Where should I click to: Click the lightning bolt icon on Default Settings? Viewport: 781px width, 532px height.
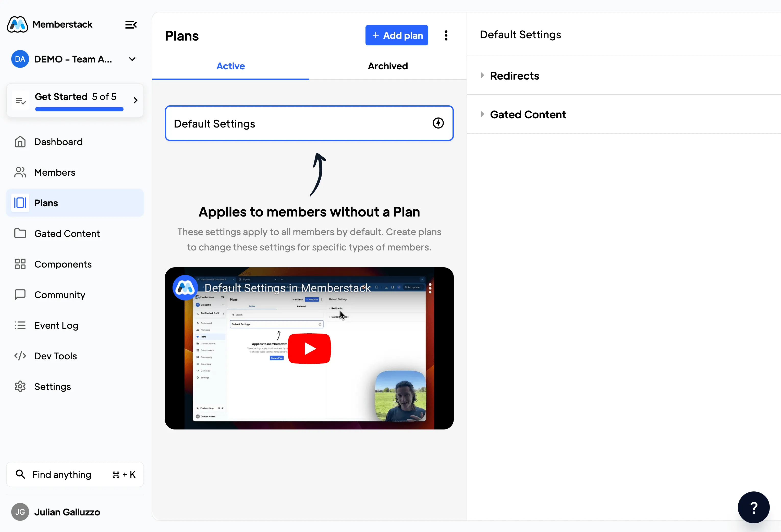coord(438,123)
